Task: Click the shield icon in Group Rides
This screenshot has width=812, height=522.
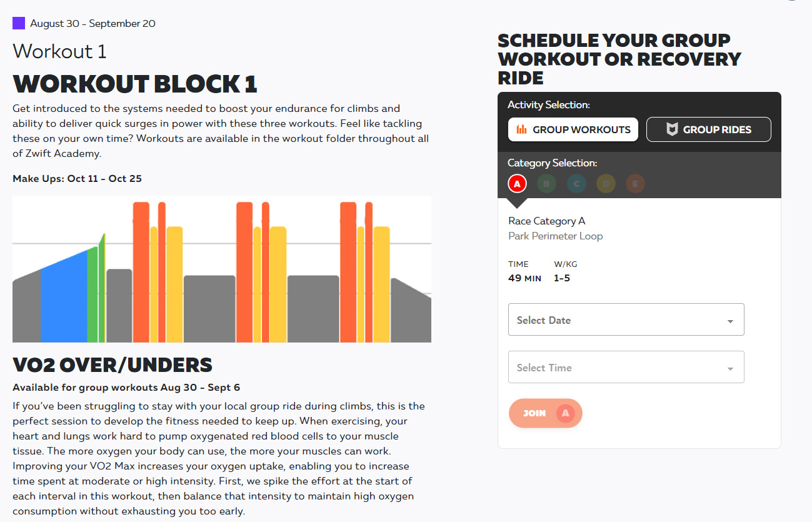Action: (x=672, y=129)
